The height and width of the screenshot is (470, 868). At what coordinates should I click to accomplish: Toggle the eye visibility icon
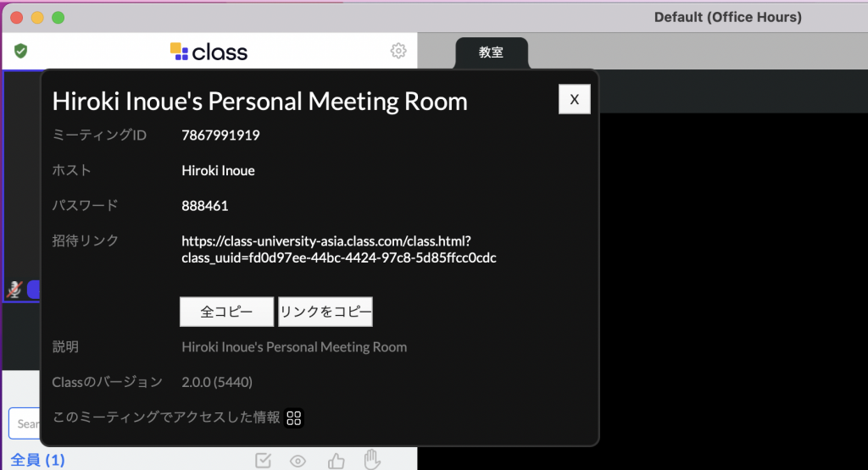(x=298, y=461)
